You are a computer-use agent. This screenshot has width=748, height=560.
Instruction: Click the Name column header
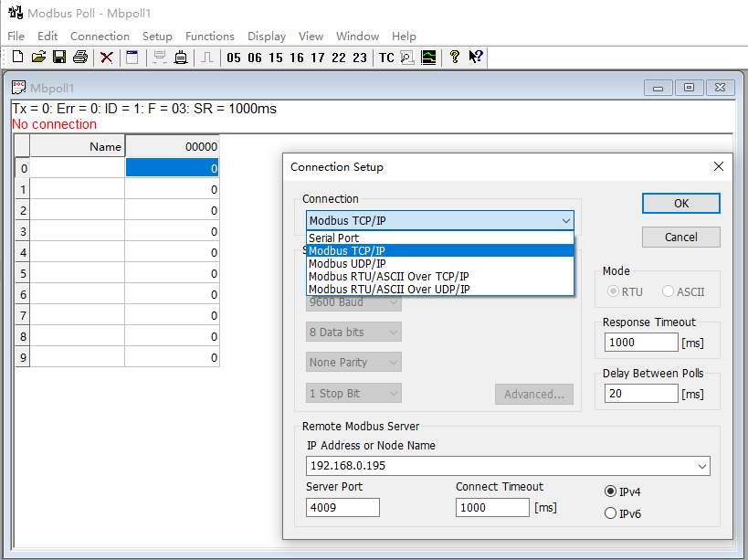78,146
